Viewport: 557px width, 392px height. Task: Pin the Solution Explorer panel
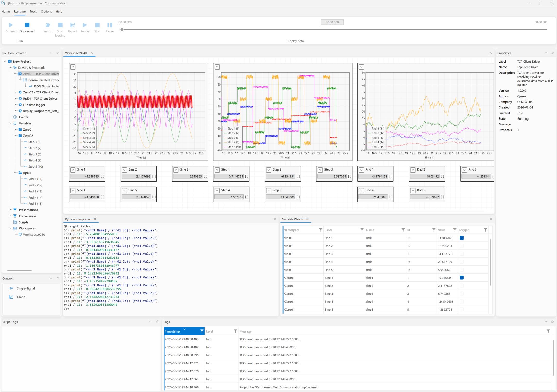tap(58, 53)
